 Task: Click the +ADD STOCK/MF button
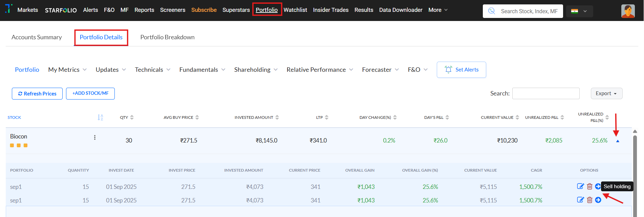pos(90,93)
